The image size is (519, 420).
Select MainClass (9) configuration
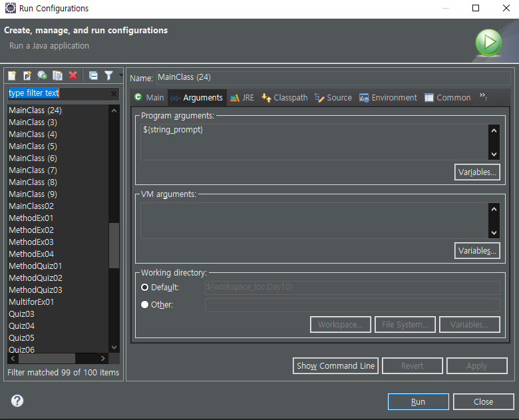33,194
